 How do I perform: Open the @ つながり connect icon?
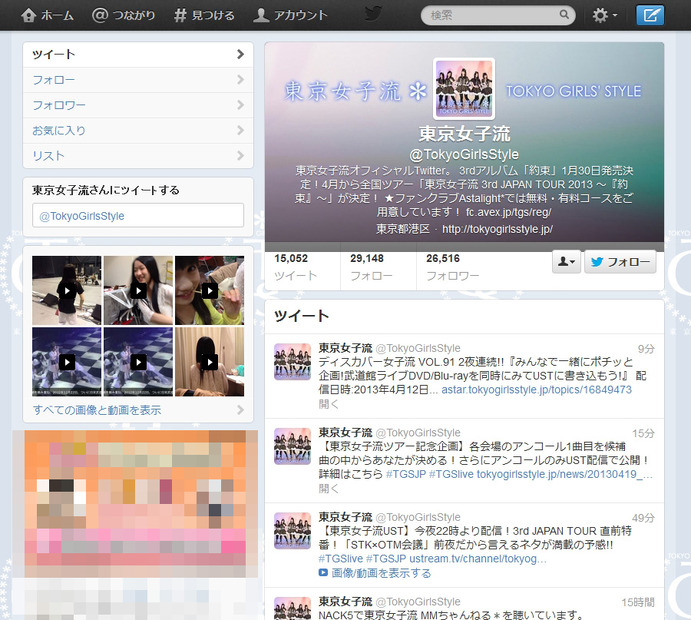click(x=100, y=15)
